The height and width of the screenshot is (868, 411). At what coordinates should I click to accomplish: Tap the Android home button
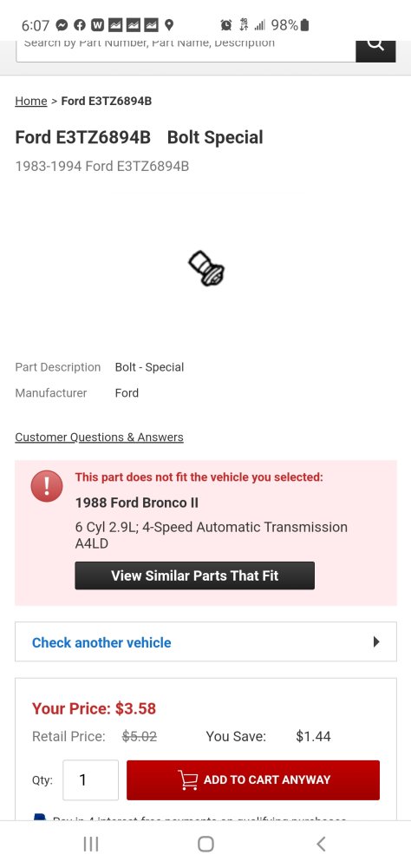(205, 844)
